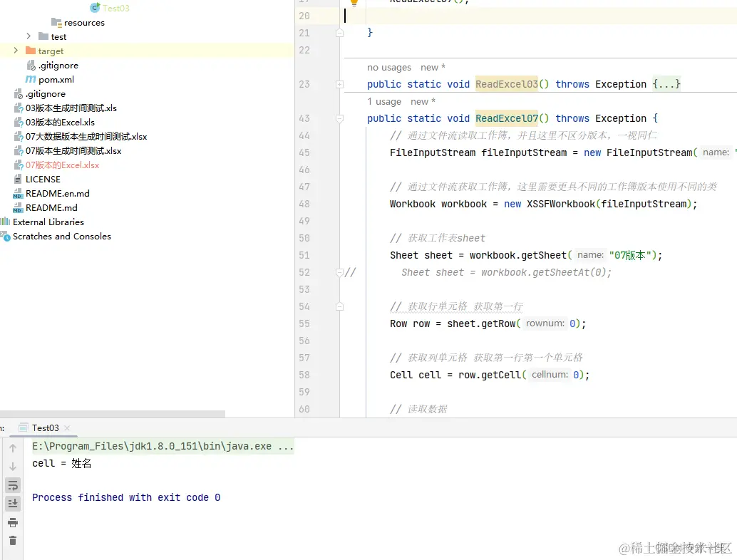Click the External Libraries icon

pos(5,222)
